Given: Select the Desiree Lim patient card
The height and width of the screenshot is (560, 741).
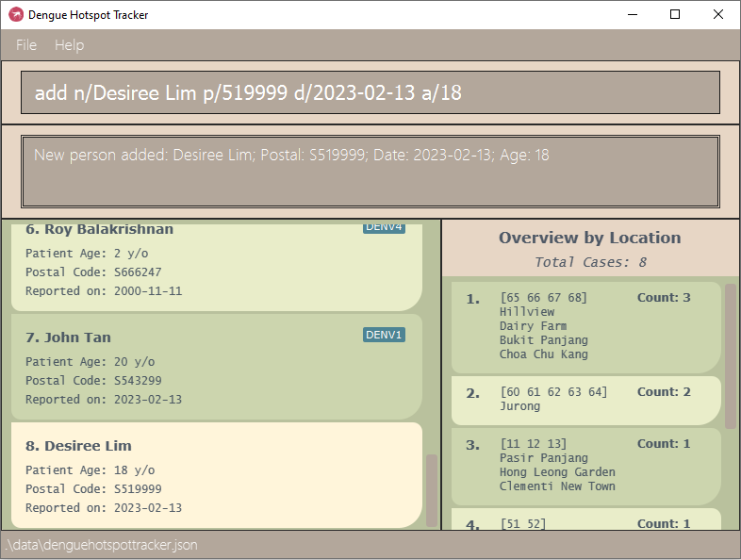Looking at the screenshot, I should [217, 475].
